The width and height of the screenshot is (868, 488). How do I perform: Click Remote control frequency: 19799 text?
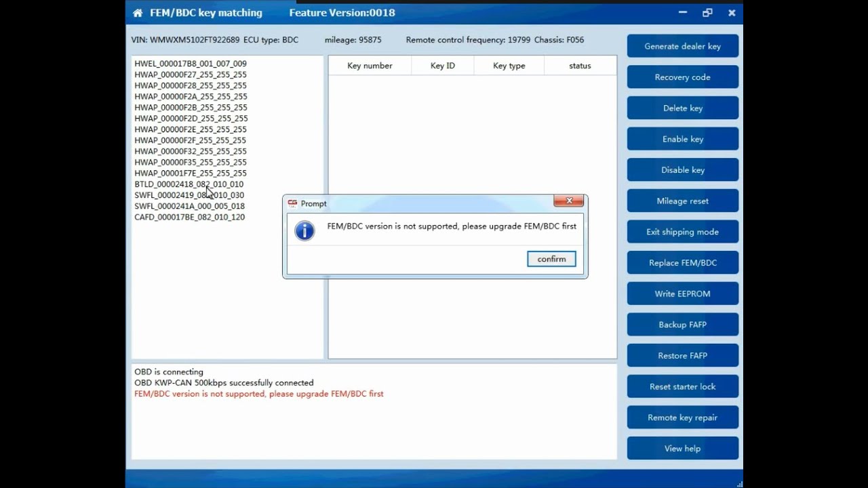(468, 40)
